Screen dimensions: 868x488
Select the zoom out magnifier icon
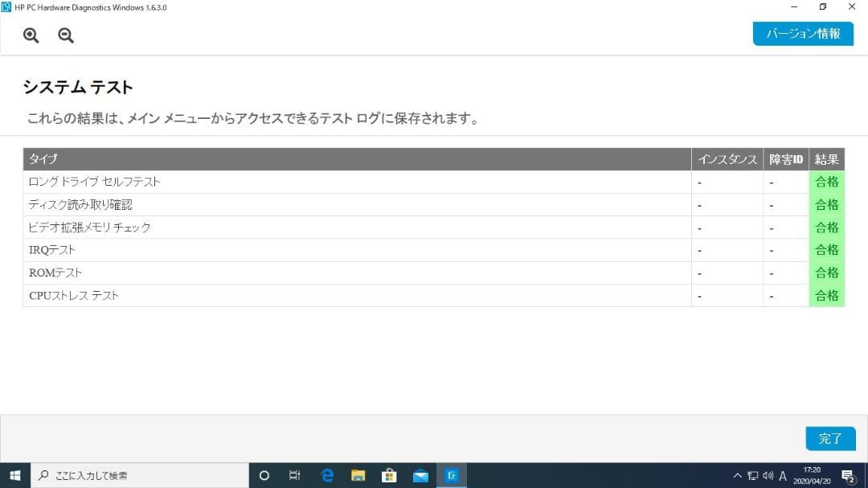point(65,35)
